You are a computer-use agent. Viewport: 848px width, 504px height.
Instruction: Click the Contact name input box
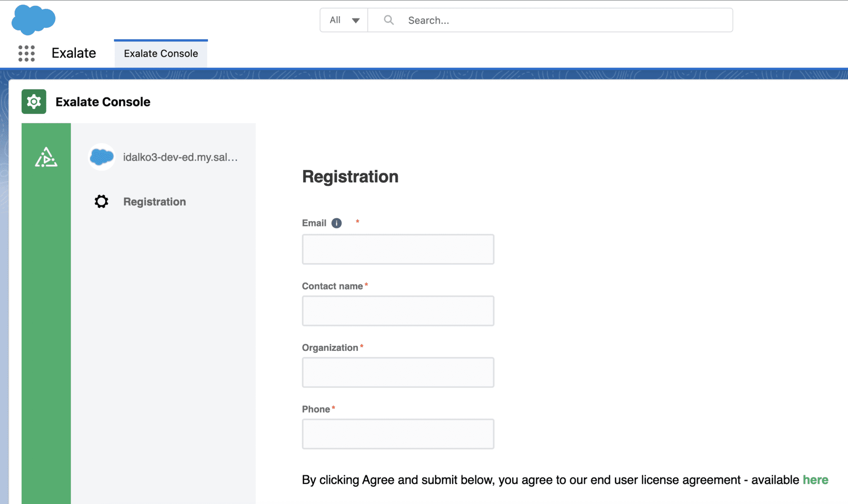coord(397,310)
